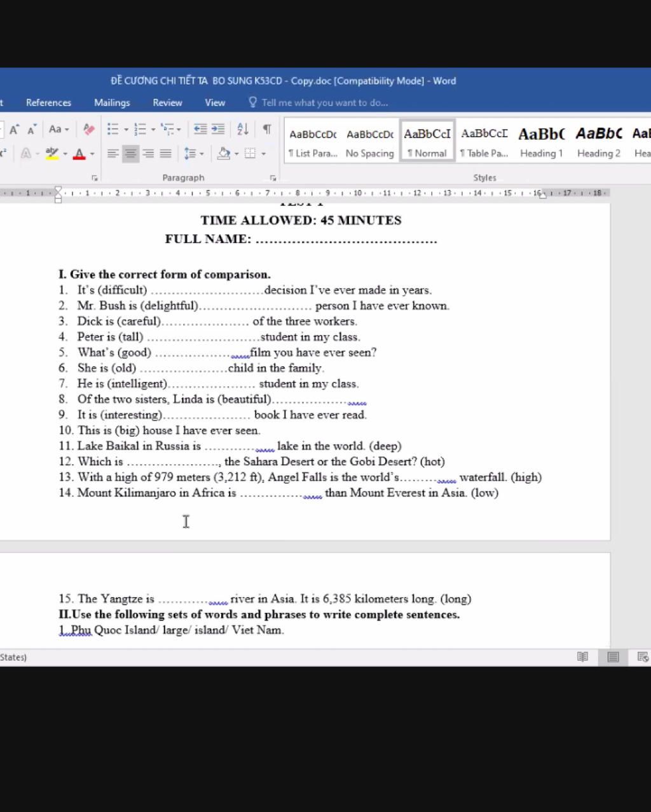Switch to Read Mode view
651x812 pixels.
tap(582, 657)
